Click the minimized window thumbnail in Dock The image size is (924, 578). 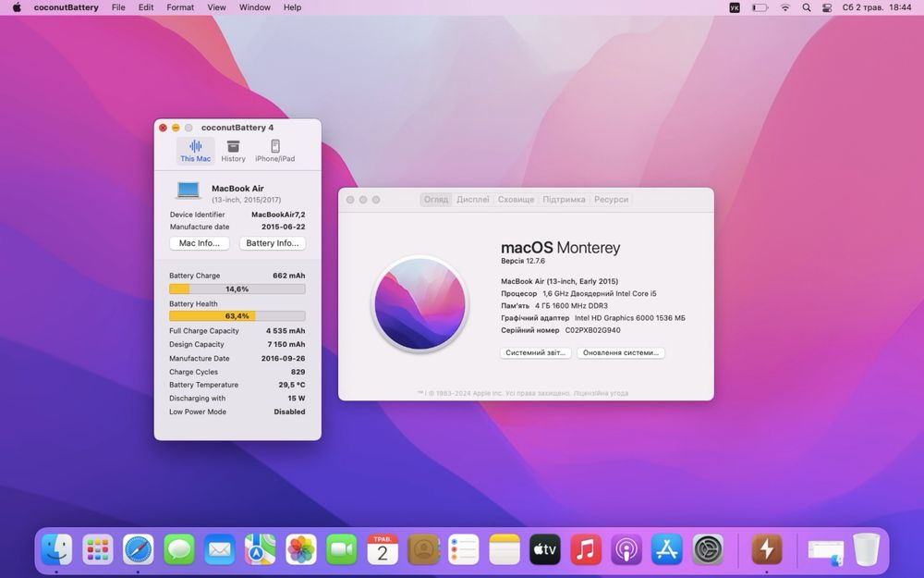click(x=825, y=552)
